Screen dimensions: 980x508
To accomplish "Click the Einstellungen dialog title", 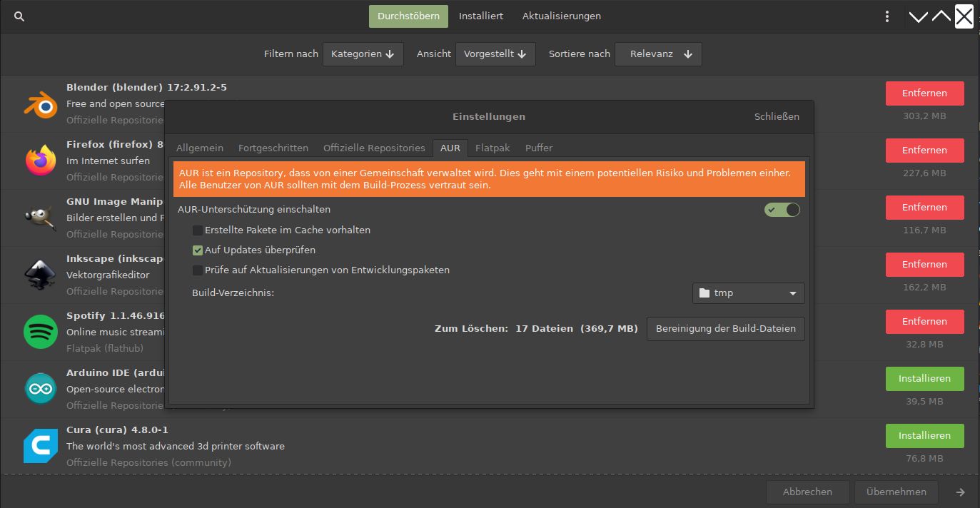I will [x=489, y=116].
